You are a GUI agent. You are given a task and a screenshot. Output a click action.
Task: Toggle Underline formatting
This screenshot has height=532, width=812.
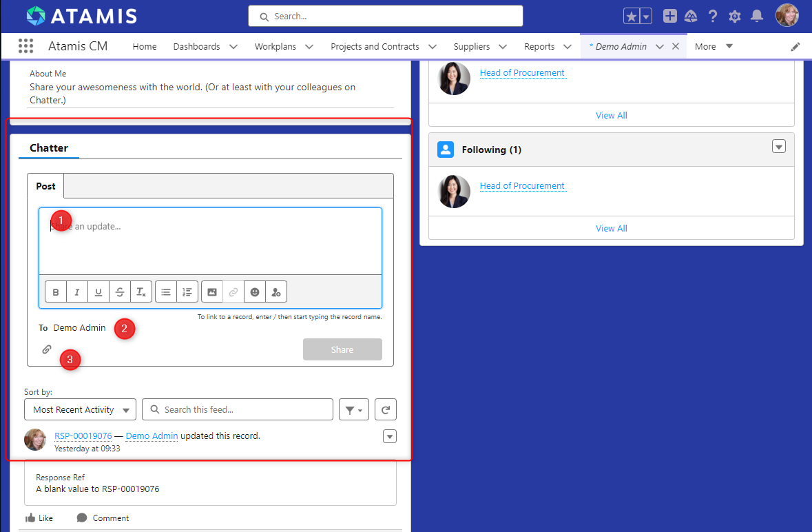tap(98, 292)
